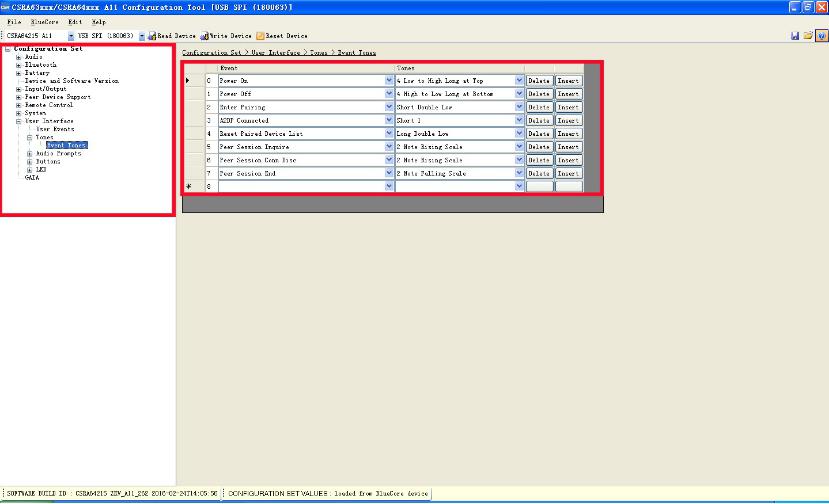
Task: Click the open folder icon in toolbar
Action: [808, 35]
